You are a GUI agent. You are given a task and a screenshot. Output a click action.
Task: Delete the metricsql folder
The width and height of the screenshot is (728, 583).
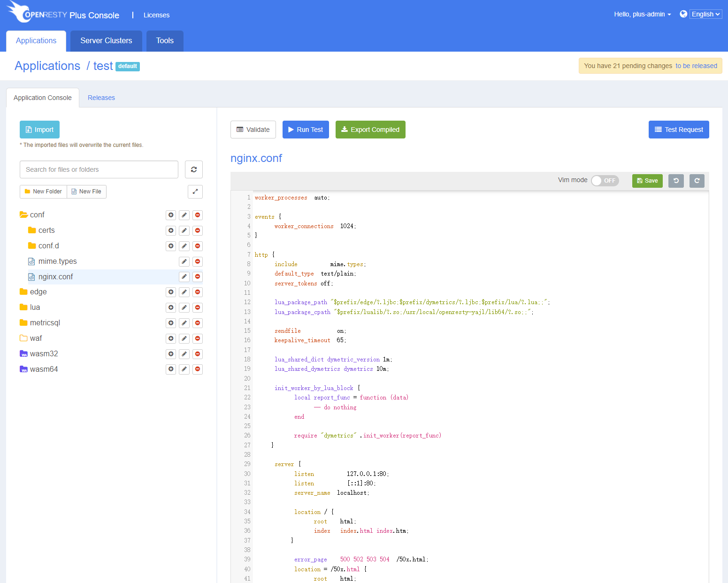tap(198, 323)
